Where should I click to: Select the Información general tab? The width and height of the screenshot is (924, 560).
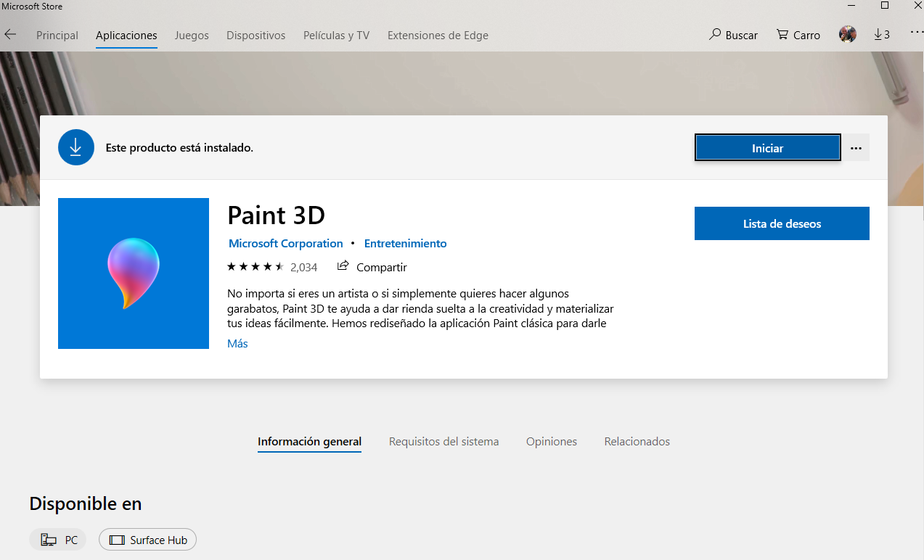(309, 442)
